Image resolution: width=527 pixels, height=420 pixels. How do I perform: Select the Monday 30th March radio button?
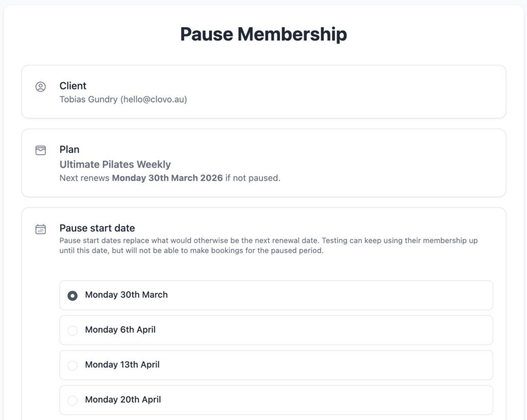(x=73, y=296)
